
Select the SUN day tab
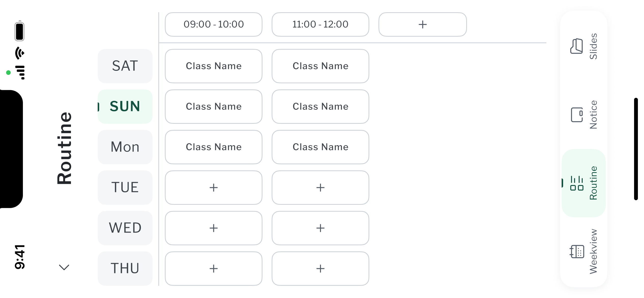pyautogui.click(x=125, y=106)
